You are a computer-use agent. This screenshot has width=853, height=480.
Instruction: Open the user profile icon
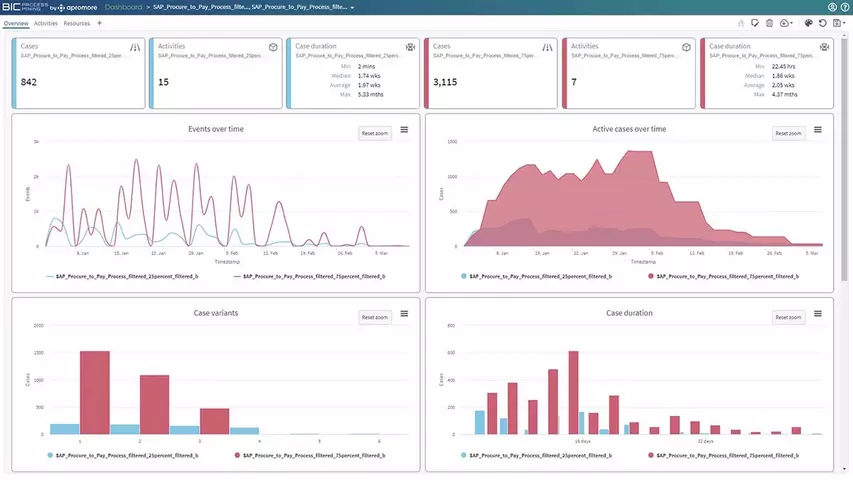(832, 7)
